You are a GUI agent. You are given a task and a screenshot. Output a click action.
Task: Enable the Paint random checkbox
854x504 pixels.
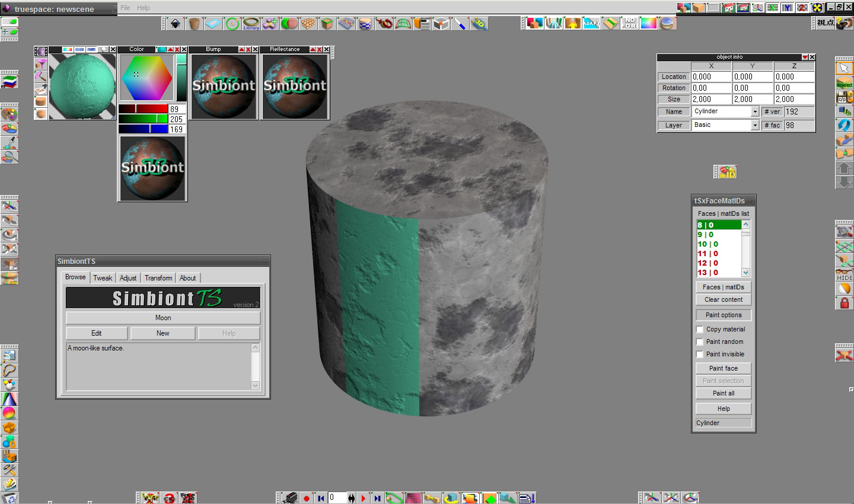tap(700, 342)
